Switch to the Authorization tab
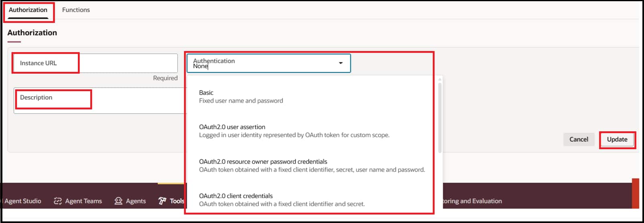The image size is (644, 223). click(28, 10)
